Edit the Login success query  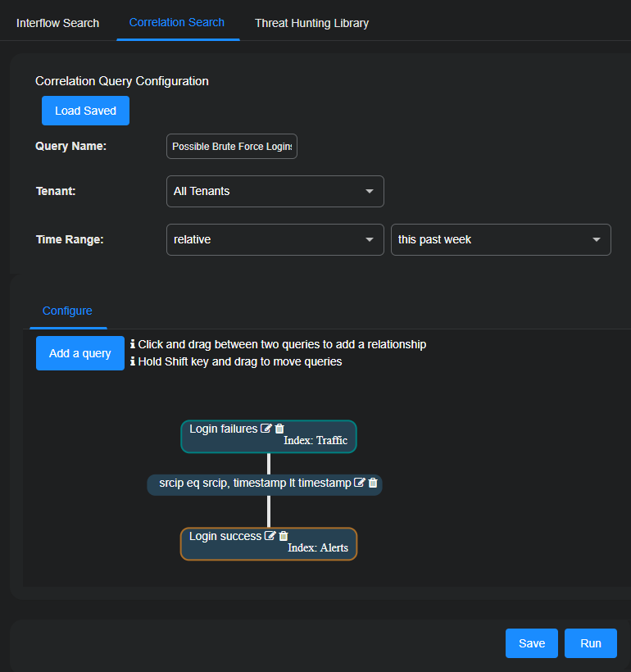pyautogui.click(x=270, y=536)
